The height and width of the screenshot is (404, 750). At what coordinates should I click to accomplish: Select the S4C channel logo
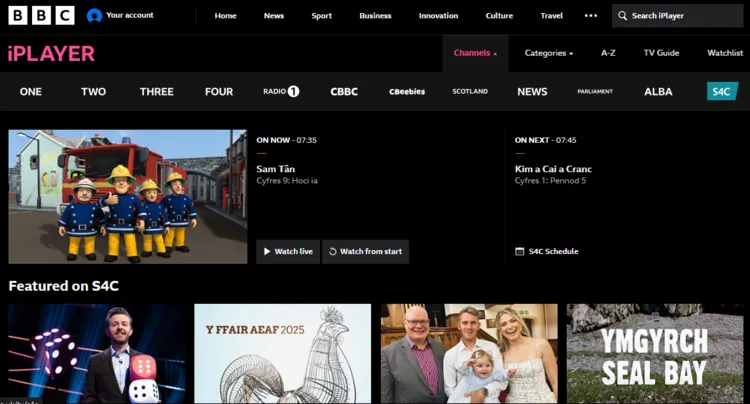[721, 91]
